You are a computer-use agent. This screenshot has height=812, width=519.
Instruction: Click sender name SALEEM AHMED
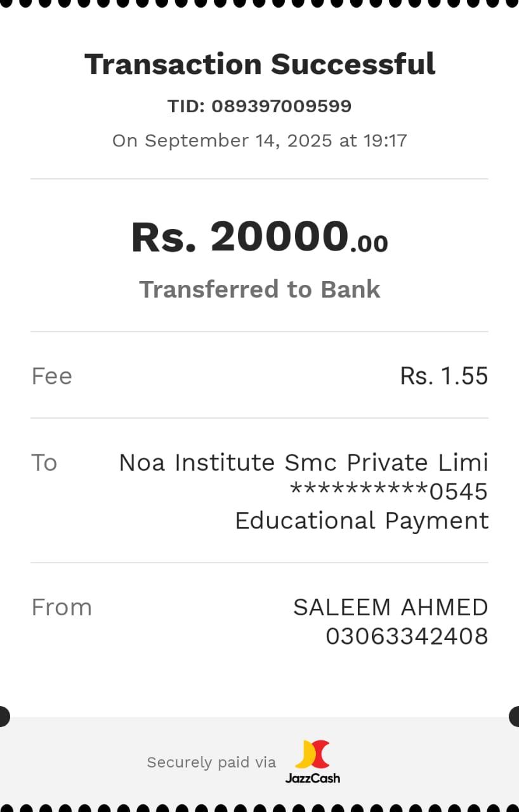[390, 607]
